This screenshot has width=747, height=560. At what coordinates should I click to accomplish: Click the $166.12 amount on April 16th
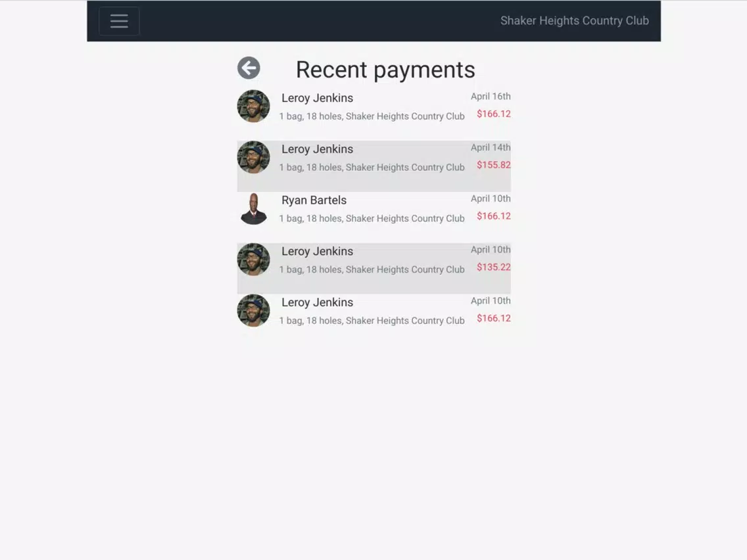[x=494, y=114]
